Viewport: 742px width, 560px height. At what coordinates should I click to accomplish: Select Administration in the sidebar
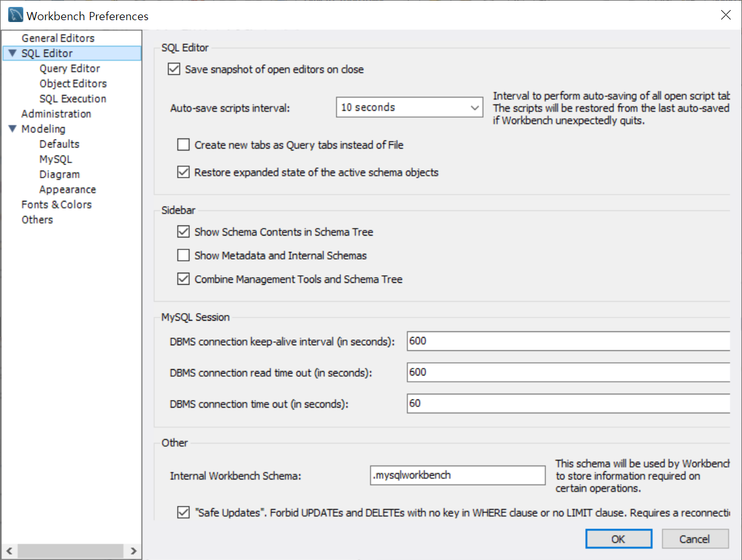(56, 113)
